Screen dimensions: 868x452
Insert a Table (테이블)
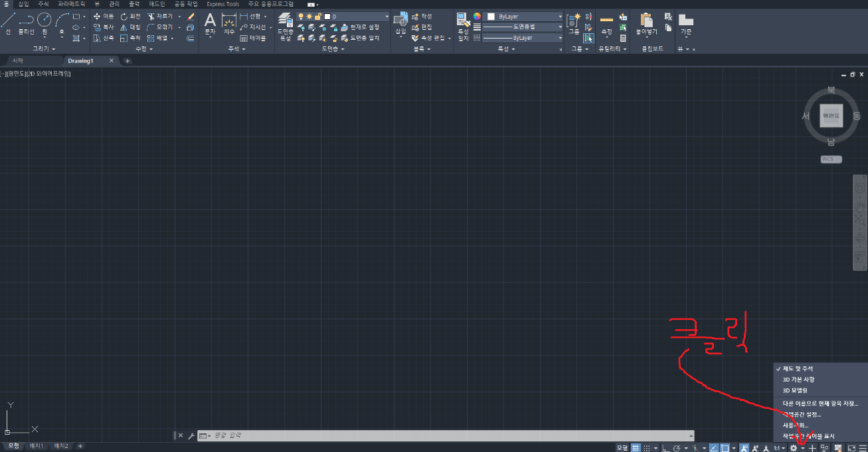(252, 38)
